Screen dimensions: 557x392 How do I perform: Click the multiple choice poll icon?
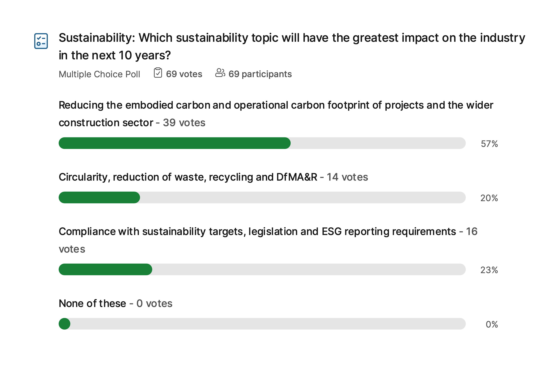[41, 41]
